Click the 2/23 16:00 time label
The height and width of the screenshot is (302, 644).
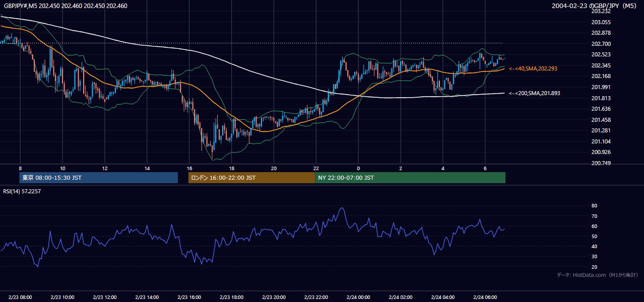(189, 297)
